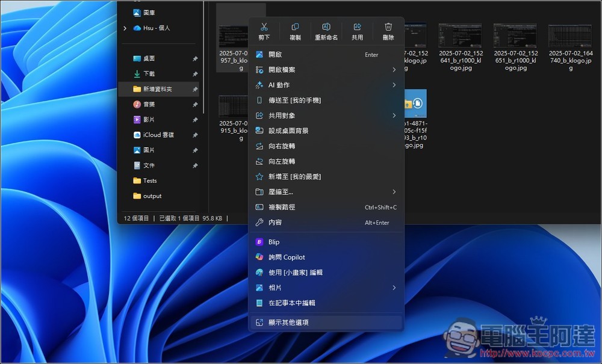Select 開啟 (Open) menu entry
The height and width of the screenshot is (364, 602).
(x=326, y=55)
